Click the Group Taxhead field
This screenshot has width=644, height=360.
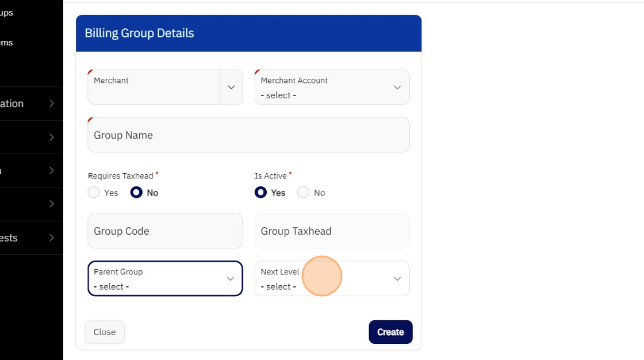(x=332, y=231)
